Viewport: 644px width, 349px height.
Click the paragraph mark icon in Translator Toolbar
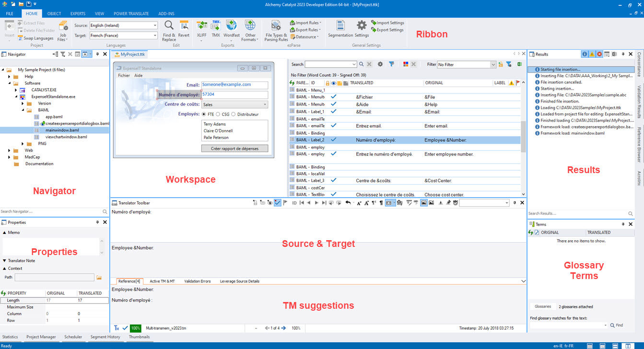381,203
